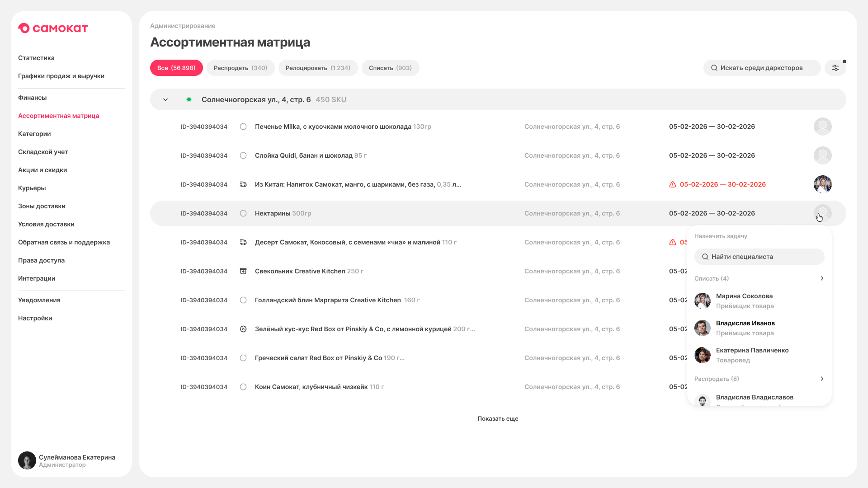Open Сулейманова Екатерина profile avatar
This screenshot has height=488, width=868.
coord(27,460)
